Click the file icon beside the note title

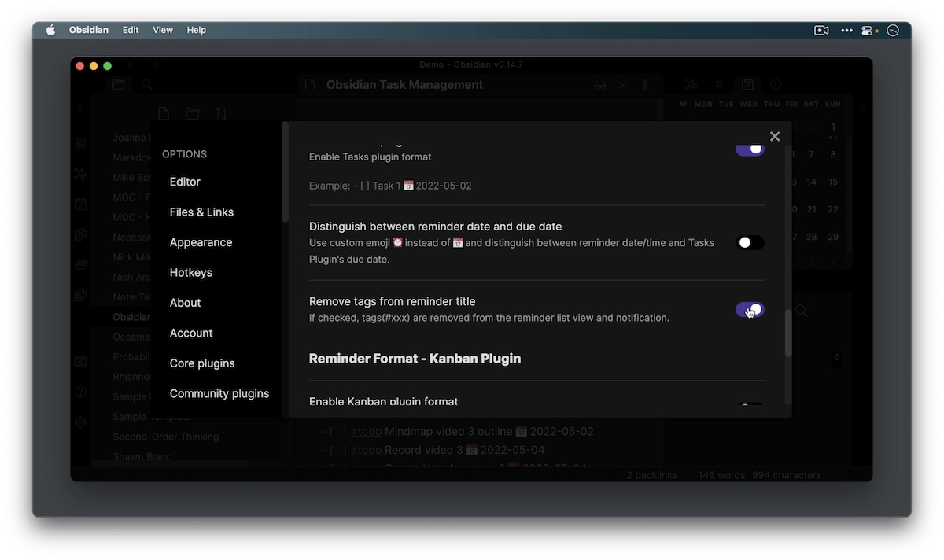click(310, 85)
